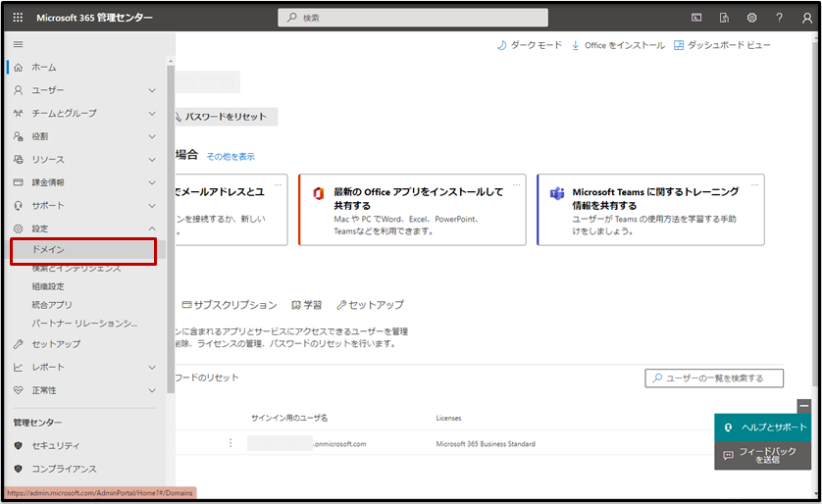
Task: Click the Licenses column header
Action: [448, 418]
